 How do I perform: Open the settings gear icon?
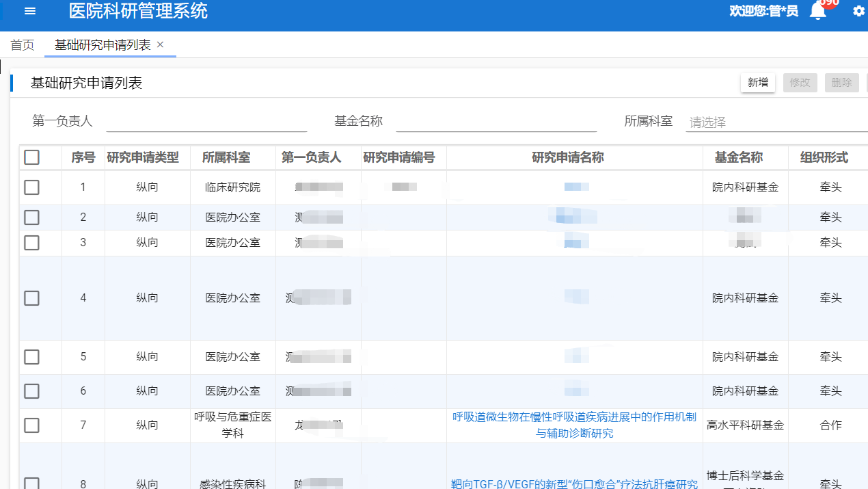click(x=858, y=11)
